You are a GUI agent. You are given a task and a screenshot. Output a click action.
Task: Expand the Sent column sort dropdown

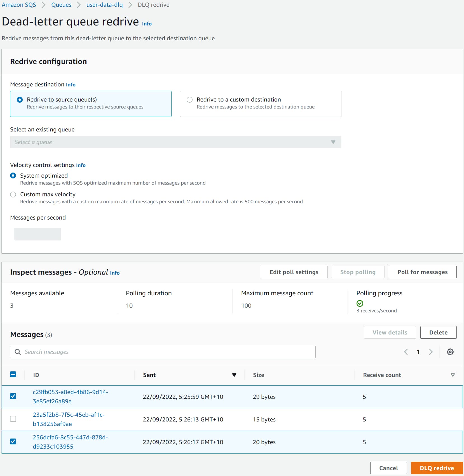click(234, 375)
